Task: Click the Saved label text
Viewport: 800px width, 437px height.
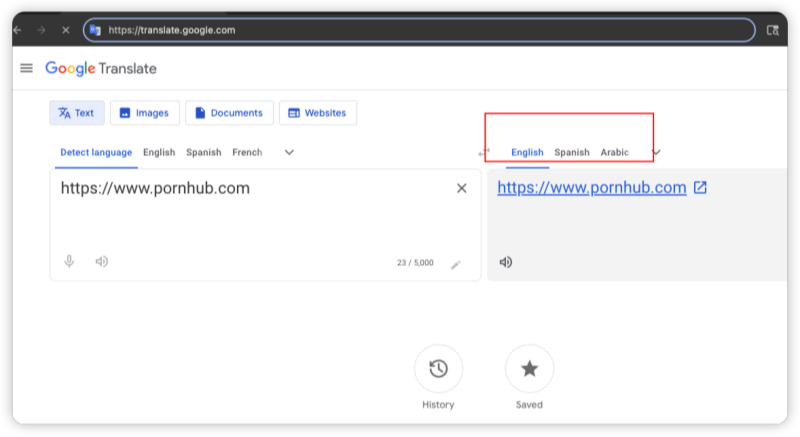Action: pos(529,405)
